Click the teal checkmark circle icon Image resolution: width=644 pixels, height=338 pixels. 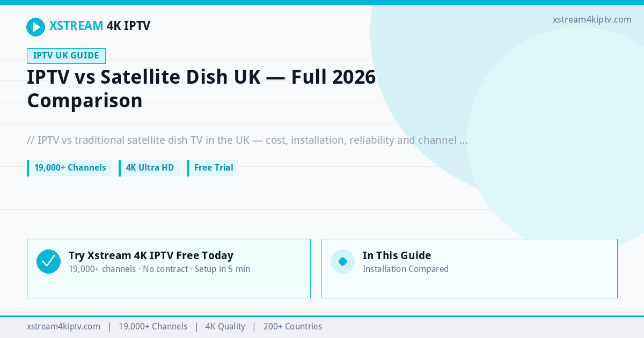[x=48, y=261]
